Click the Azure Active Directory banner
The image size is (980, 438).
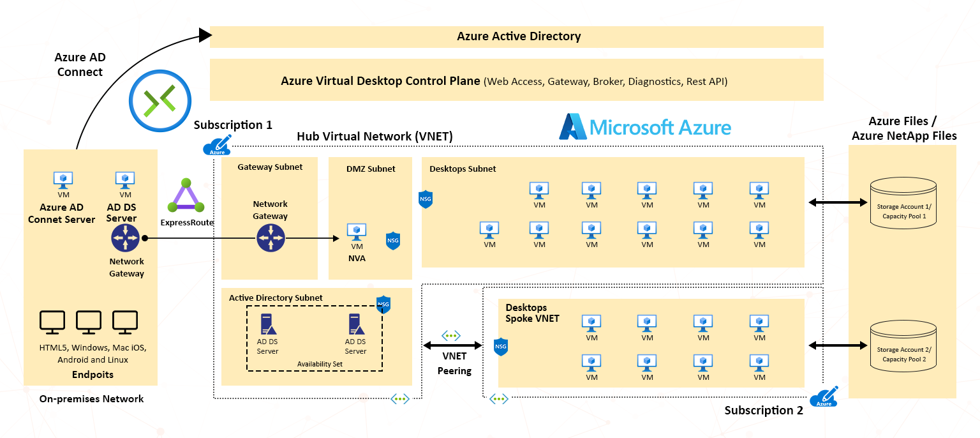pyautogui.click(x=517, y=36)
